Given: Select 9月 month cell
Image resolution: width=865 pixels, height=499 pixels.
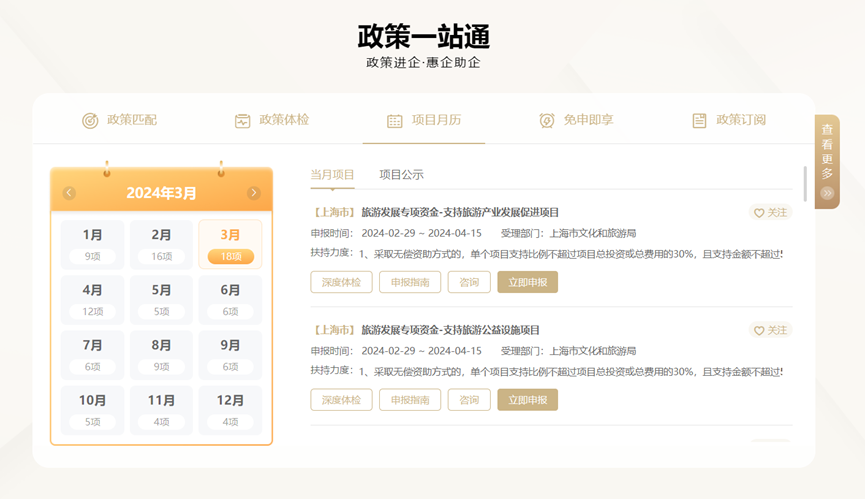Looking at the screenshot, I should (x=231, y=355).
